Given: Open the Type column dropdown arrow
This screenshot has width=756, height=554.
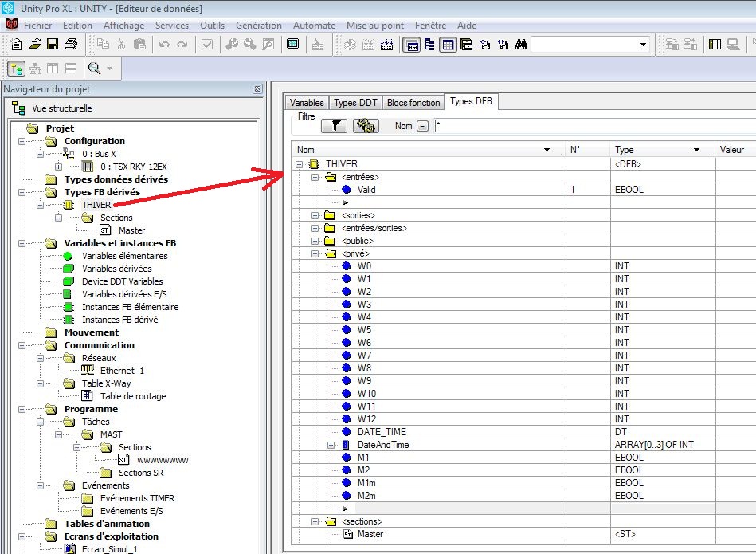Looking at the screenshot, I should coord(696,150).
